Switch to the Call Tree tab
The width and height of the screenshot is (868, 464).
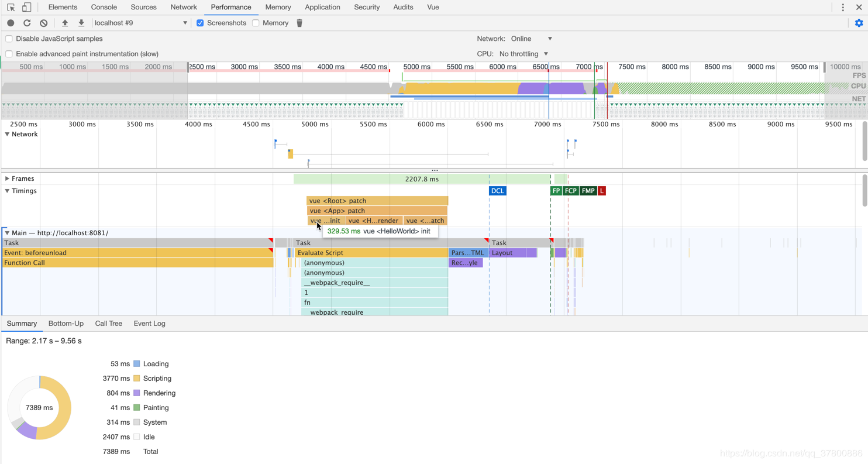[109, 324]
